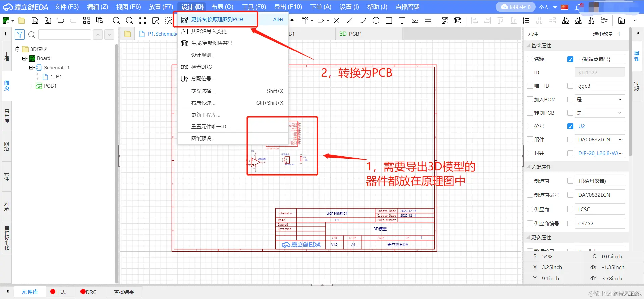This screenshot has width=644, height=299.
Task: Open the project folder icon in toolbar
Action: coord(21,21)
